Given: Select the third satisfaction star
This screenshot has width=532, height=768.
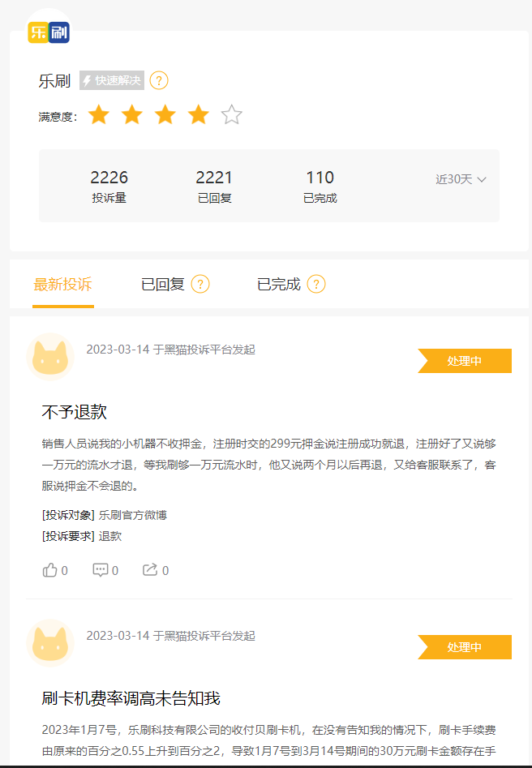Looking at the screenshot, I should pyautogui.click(x=165, y=114).
